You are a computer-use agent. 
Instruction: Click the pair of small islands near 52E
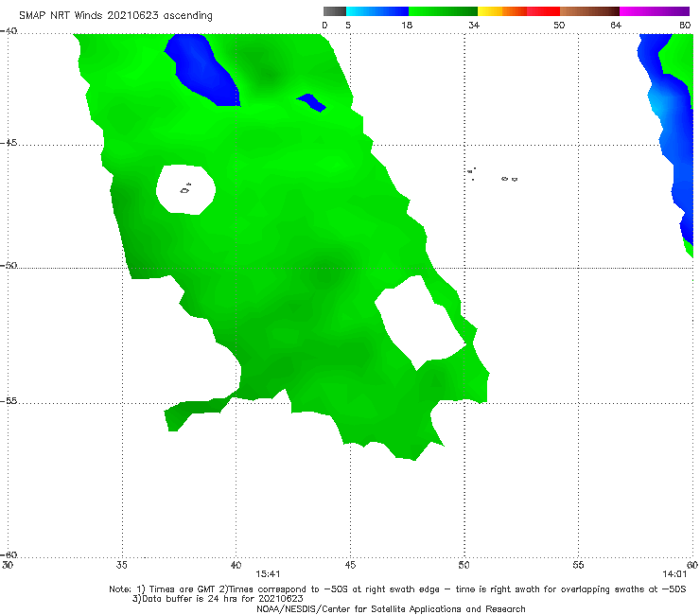click(x=509, y=179)
